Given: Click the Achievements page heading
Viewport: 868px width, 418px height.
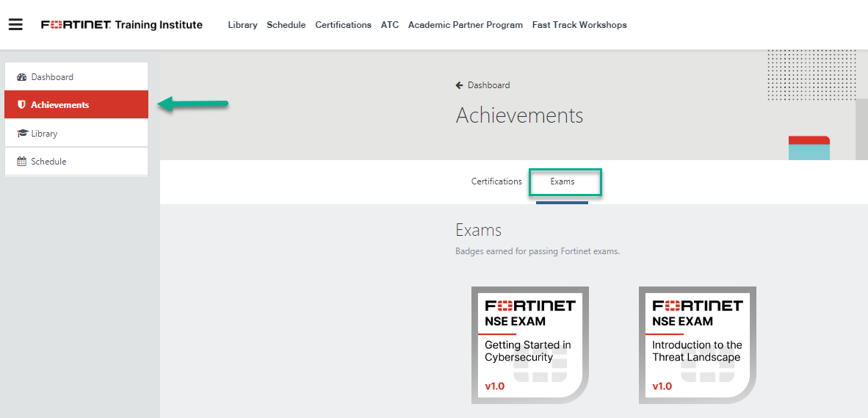Looking at the screenshot, I should click(x=519, y=116).
